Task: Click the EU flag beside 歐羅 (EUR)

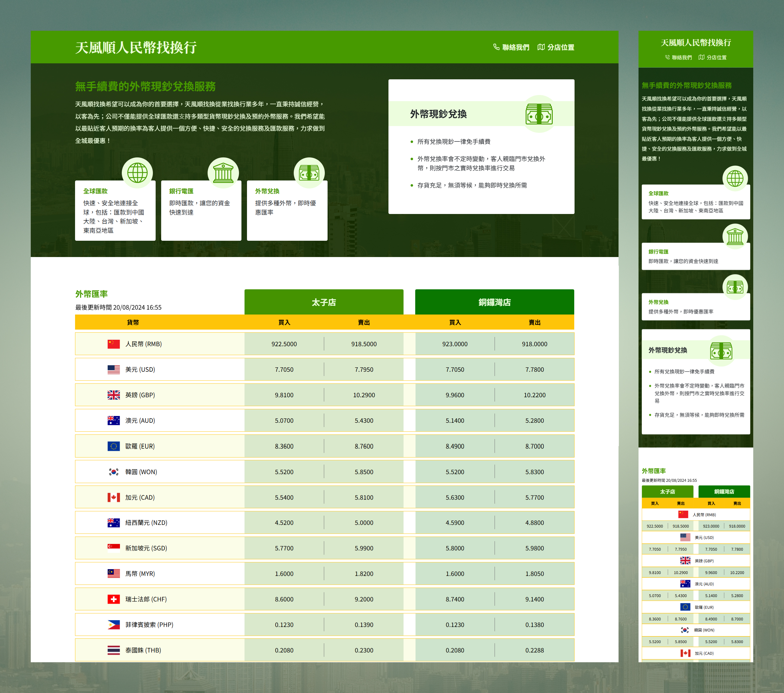Action: point(113,446)
